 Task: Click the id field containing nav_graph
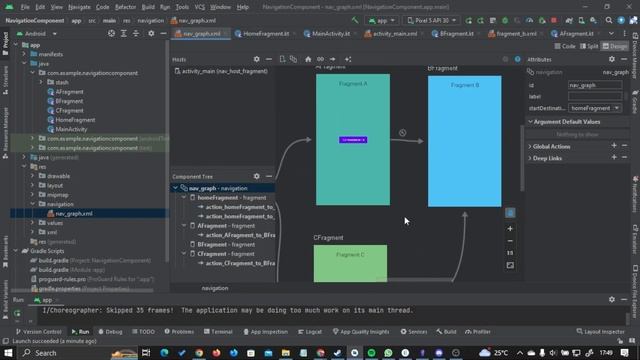(x=595, y=85)
